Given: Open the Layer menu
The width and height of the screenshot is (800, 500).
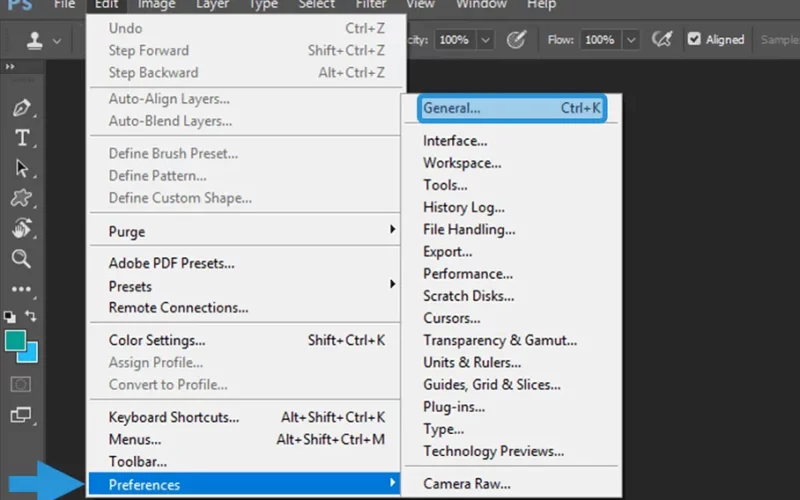Looking at the screenshot, I should (x=212, y=5).
